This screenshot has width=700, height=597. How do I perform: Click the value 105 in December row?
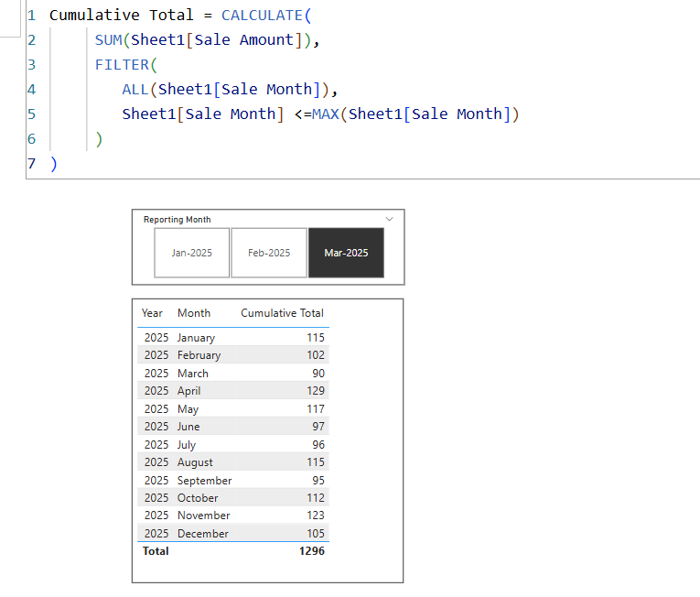[316, 534]
